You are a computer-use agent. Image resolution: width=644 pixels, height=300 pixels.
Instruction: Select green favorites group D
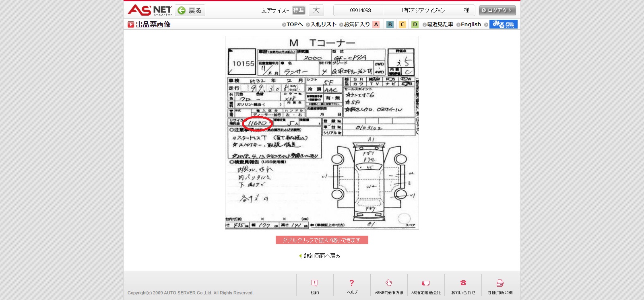[415, 25]
